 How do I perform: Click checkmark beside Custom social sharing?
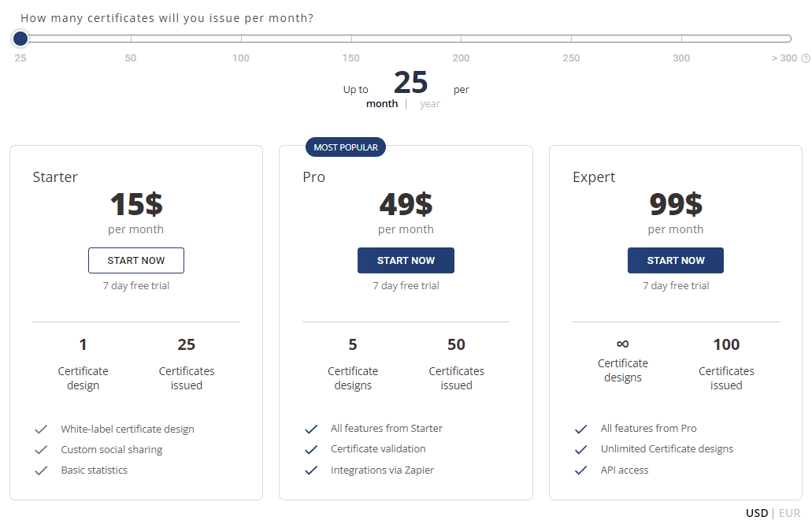(x=41, y=449)
